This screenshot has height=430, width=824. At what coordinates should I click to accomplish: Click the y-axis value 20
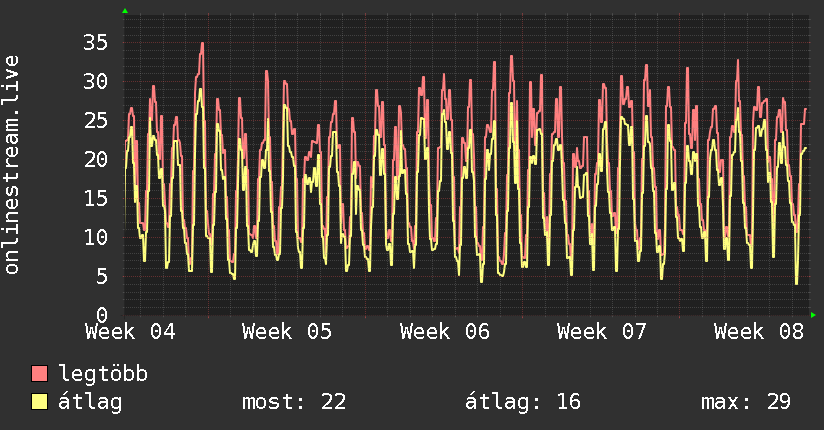pyautogui.click(x=96, y=159)
